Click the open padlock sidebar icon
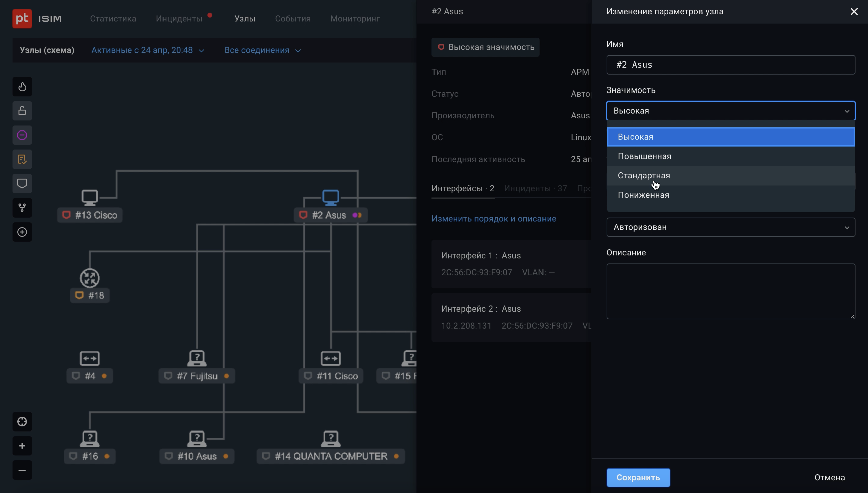Image resolution: width=868 pixels, height=493 pixels. (22, 111)
